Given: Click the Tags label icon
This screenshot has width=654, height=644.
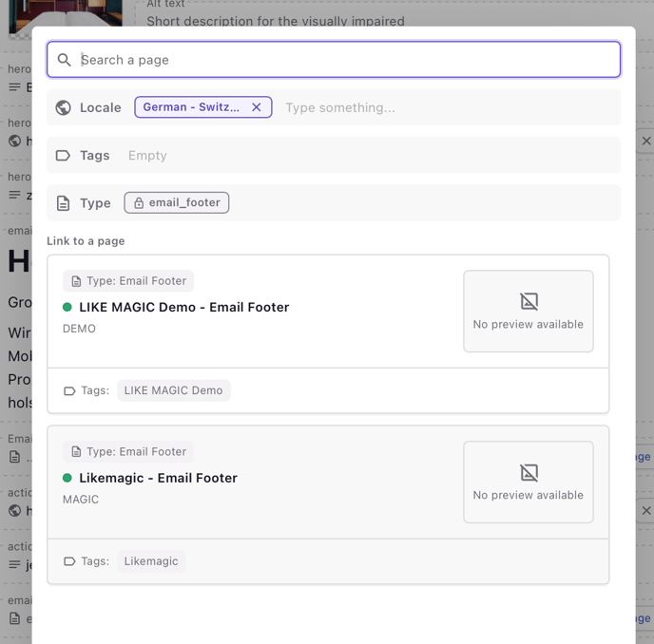Looking at the screenshot, I should point(64,155).
